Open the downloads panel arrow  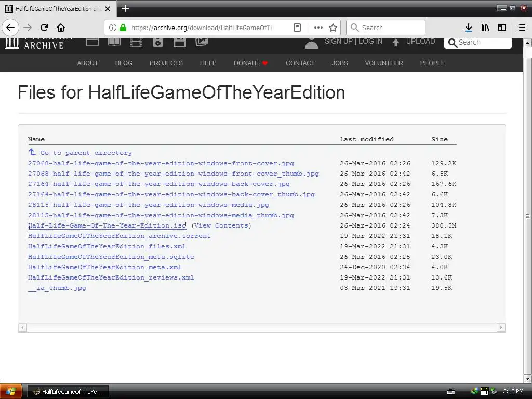[x=468, y=28]
